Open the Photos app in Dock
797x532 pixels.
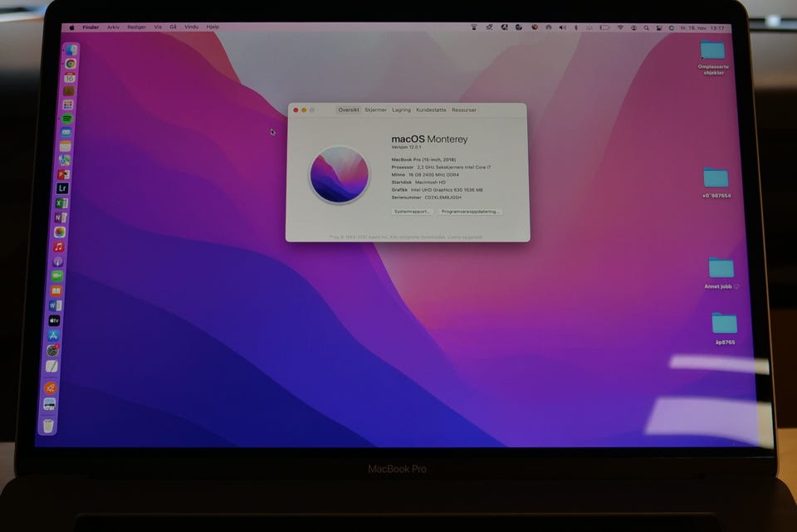(60, 232)
